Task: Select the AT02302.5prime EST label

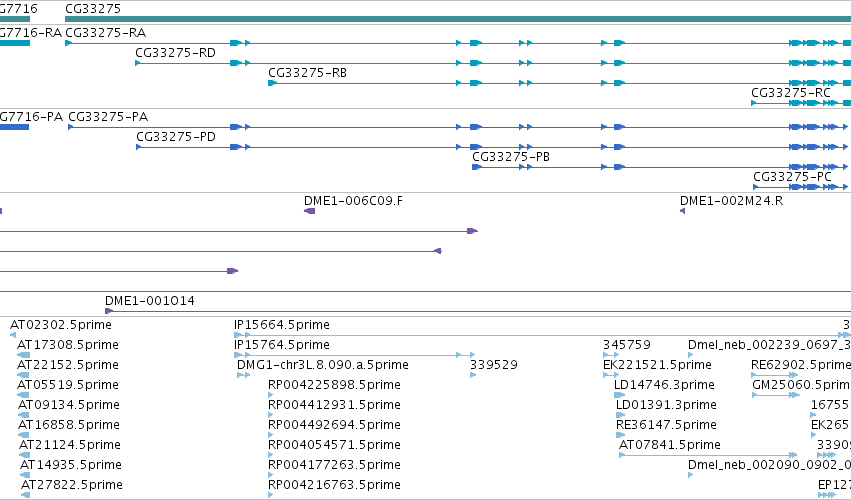Action: pyautogui.click(x=61, y=325)
